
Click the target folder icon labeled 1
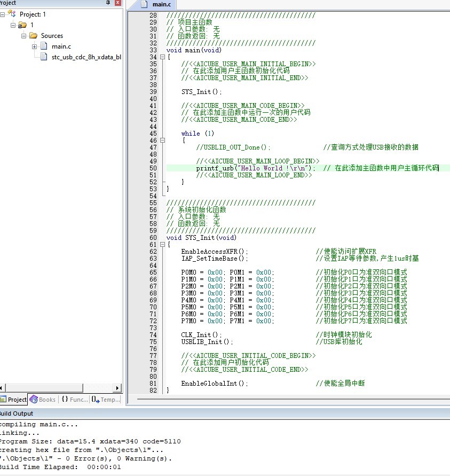tap(22, 25)
